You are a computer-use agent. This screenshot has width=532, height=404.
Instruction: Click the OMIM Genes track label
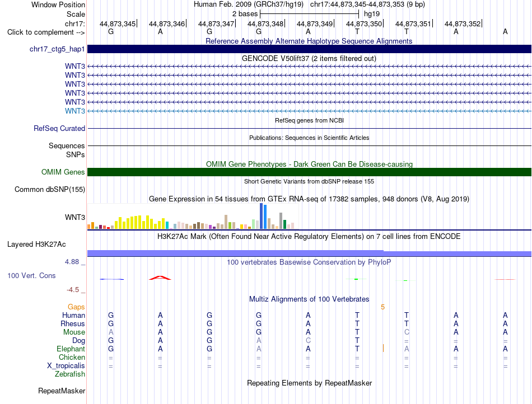63,172
